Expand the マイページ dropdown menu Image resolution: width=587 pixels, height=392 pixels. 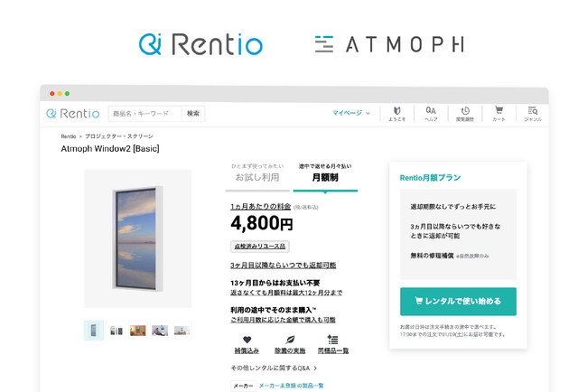[351, 113]
